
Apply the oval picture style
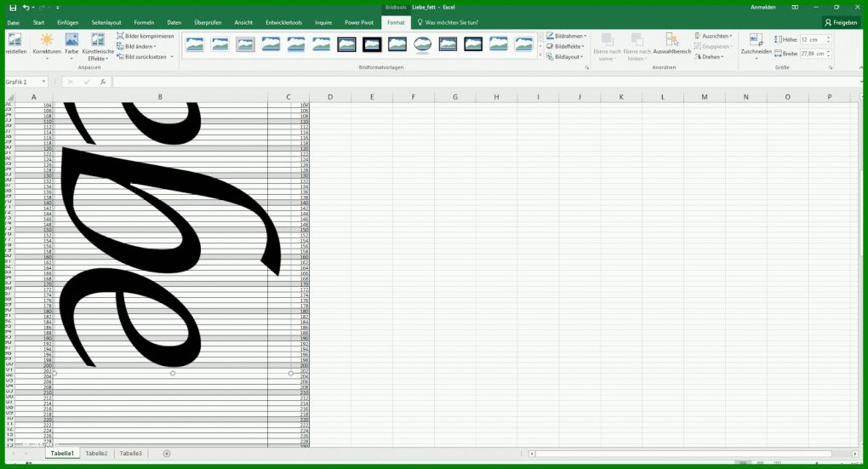[422, 44]
